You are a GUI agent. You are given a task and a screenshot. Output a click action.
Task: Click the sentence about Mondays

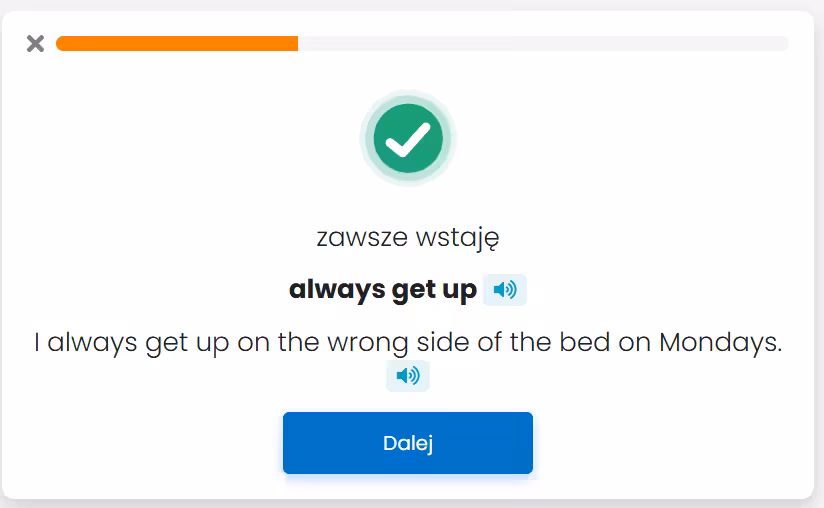point(408,343)
